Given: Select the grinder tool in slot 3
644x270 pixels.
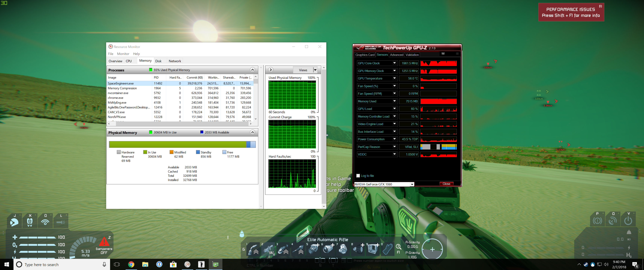Looking at the screenshot, I should (x=283, y=249).
